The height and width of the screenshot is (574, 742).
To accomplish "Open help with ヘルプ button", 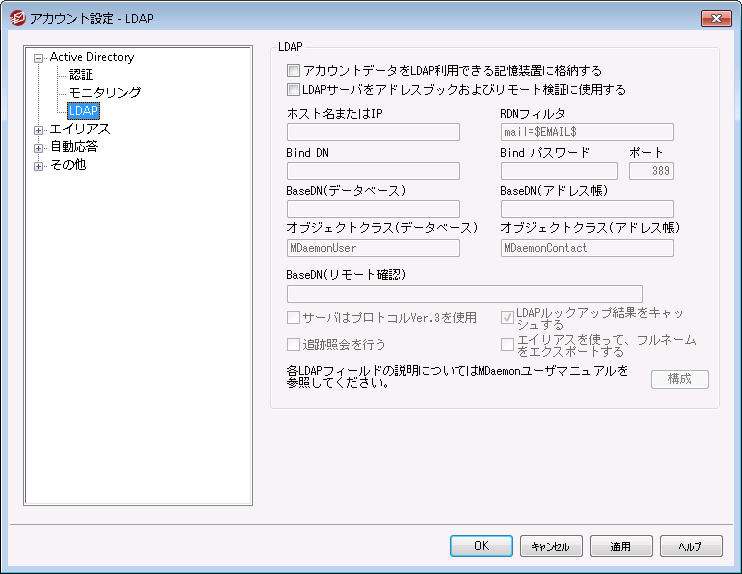I will tap(691, 546).
